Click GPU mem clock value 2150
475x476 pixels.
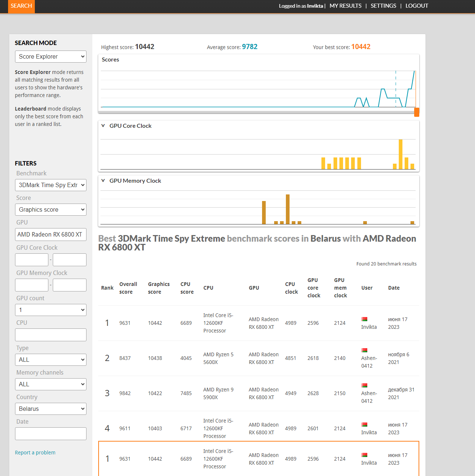click(x=340, y=393)
